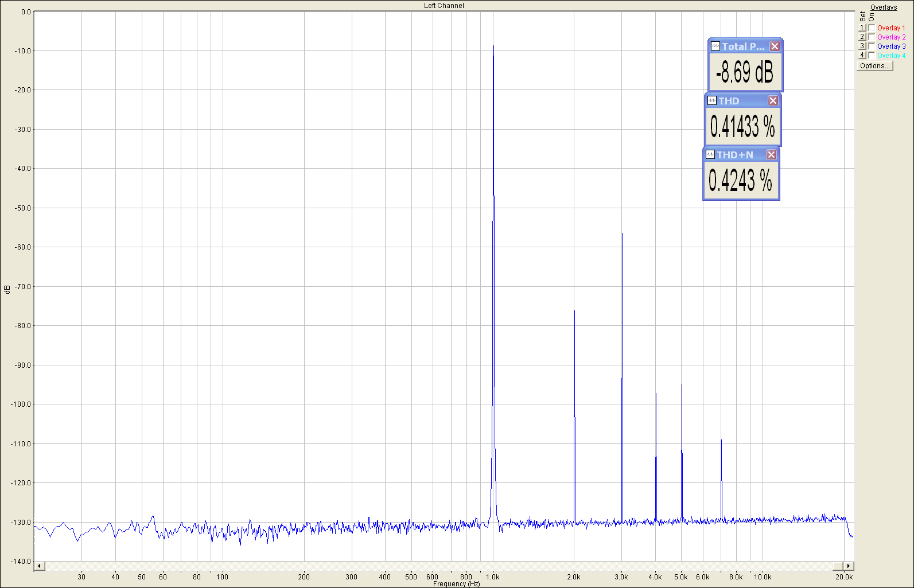Click the waveform icon in Total Power window
The height and width of the screenshot is (588, 914).
[x=715, y=46]
